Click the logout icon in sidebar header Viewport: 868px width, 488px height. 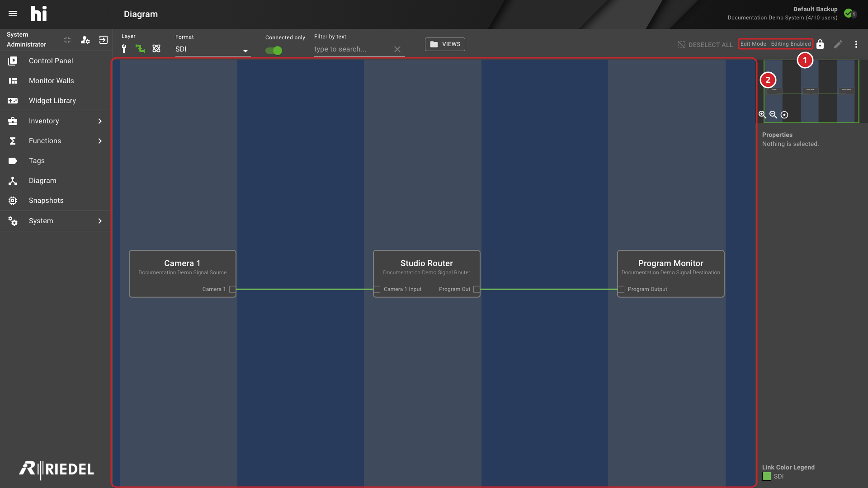tap(104, 40)
